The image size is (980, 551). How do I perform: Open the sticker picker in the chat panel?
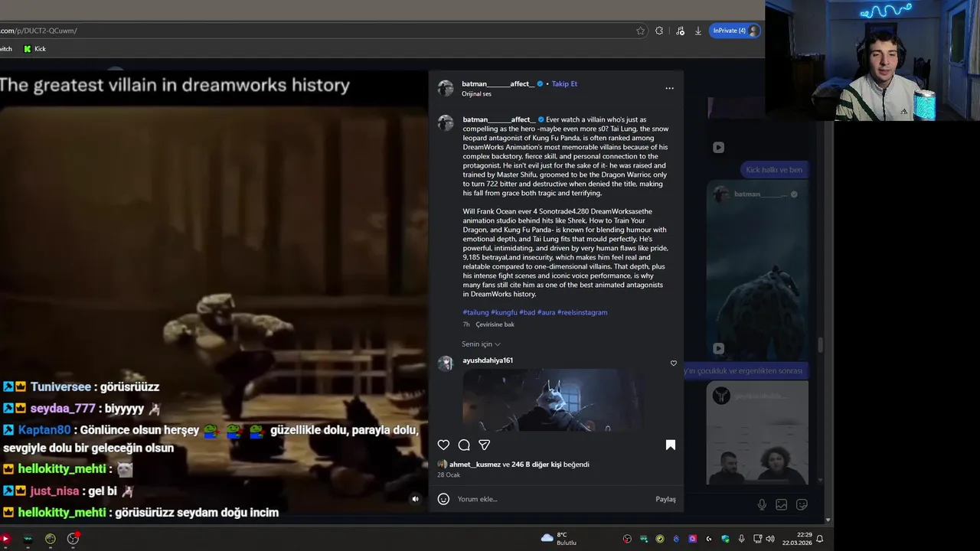[802, 504]
